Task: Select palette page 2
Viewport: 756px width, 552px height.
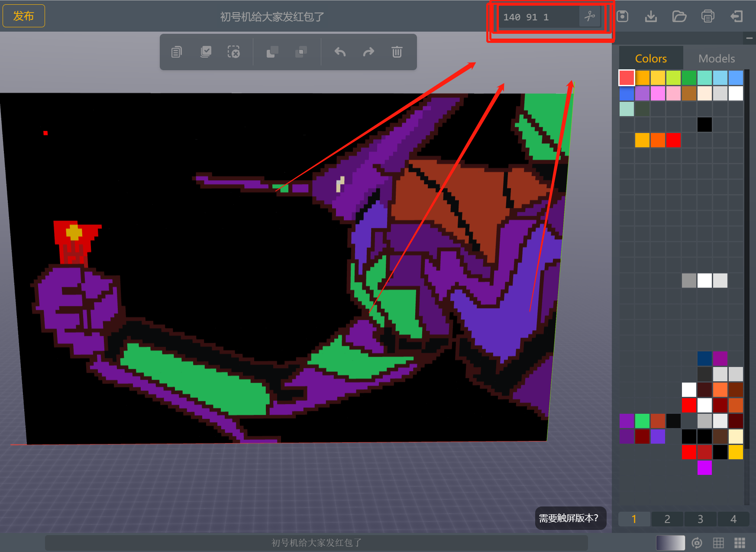Action: point(667,519)
